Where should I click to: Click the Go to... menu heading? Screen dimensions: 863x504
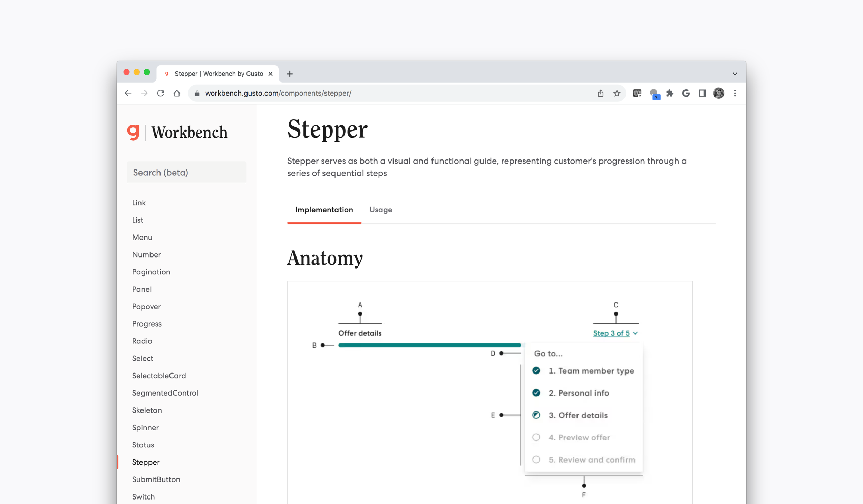coord(548,353)
